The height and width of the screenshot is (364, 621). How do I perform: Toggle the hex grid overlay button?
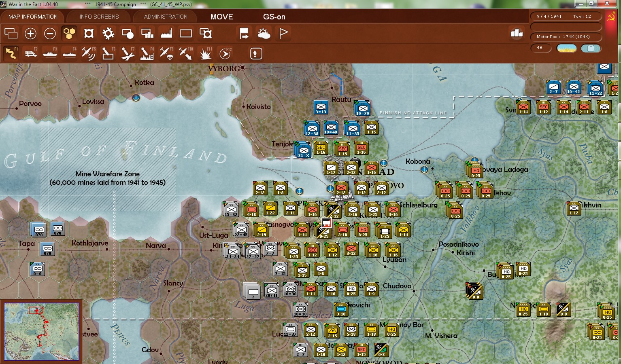[x=69, y=34]
